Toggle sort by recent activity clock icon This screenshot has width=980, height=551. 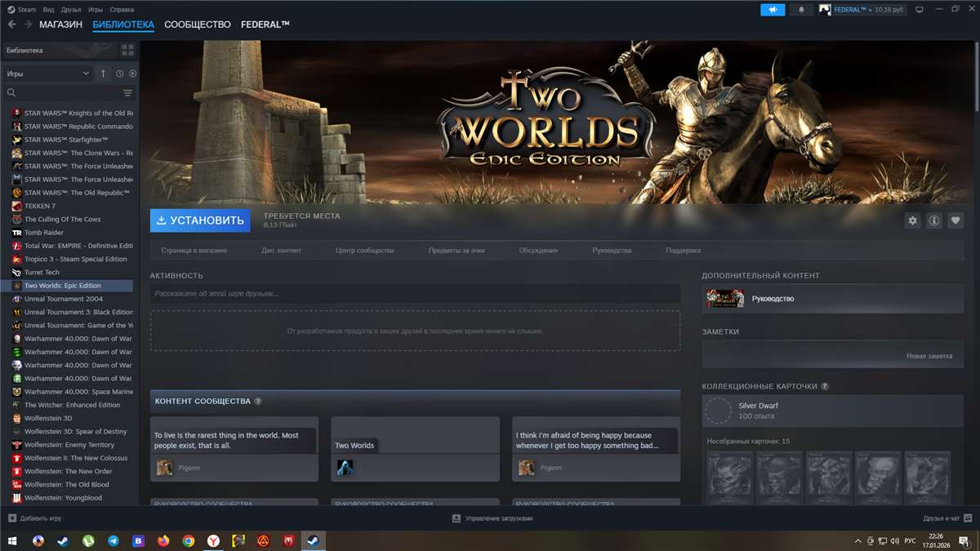click(119, 73)
